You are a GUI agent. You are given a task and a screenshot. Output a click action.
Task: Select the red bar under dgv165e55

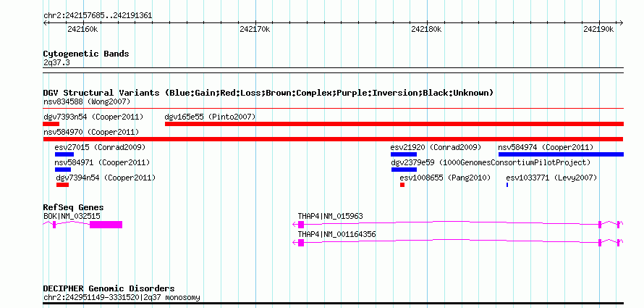[x=394, y=124]
